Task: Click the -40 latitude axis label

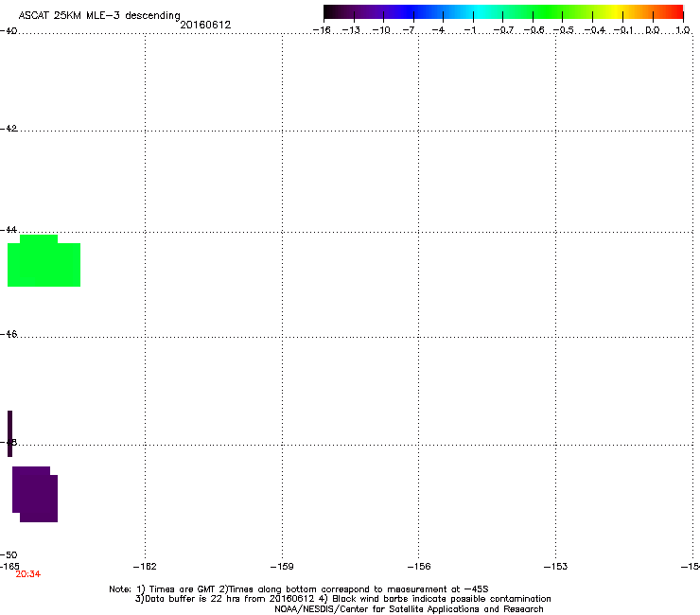Action: click(x=9, y=31)
